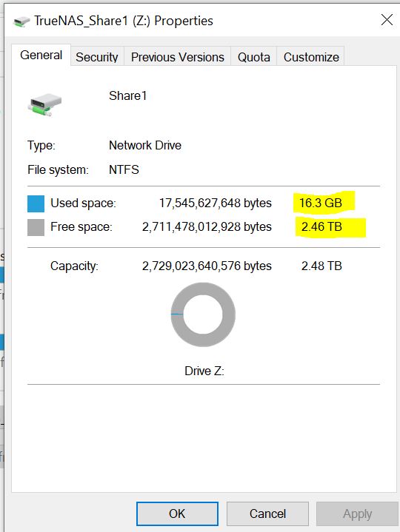This screenshot has height=532, width=400.
Task: Click the 2.48 TB capacity value
Action: (x=321, y=266)
